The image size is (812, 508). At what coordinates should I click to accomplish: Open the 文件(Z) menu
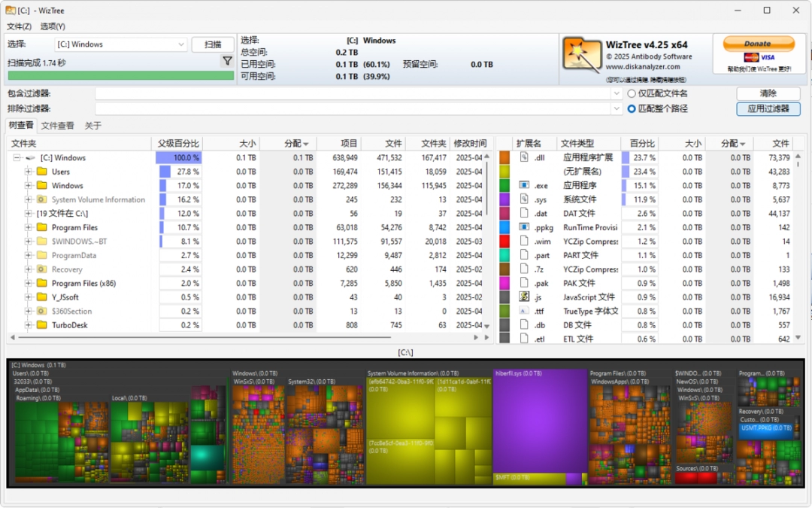[19, 26]
